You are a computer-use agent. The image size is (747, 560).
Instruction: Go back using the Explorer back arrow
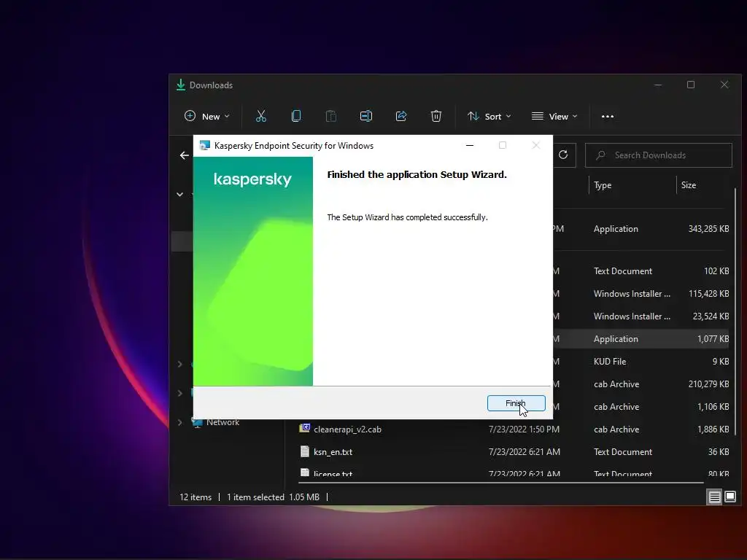coord(185,155)
